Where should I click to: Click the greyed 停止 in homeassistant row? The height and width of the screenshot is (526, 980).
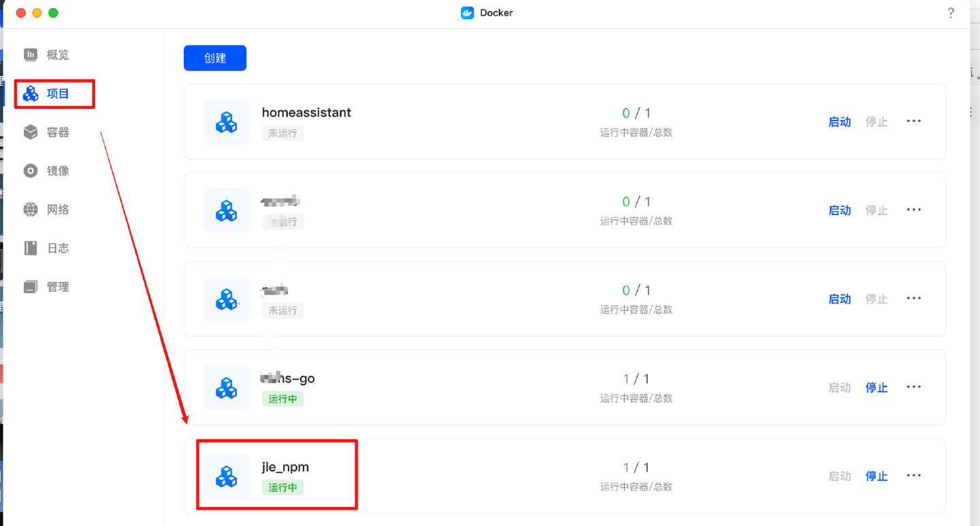877,122
